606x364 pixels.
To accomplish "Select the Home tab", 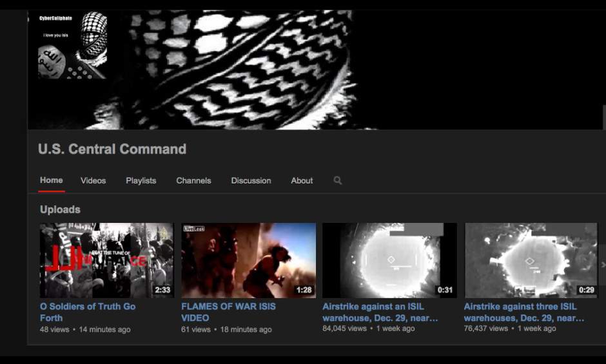I will pos(52,180).
